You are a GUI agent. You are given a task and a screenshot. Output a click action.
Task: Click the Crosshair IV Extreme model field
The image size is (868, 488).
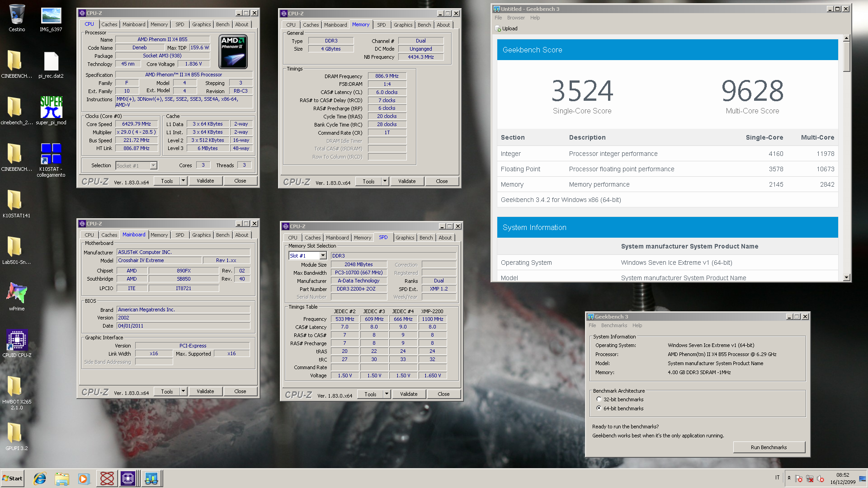tap(159, 261)
